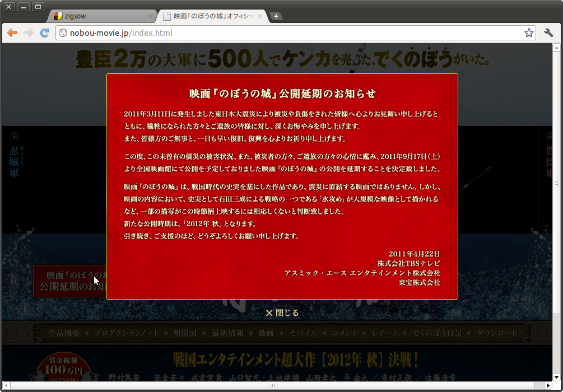This screenshot has width=563, height=392.
Task: Click the 公開延期のお知らせ banner button
Action: (x=70, y=281)
